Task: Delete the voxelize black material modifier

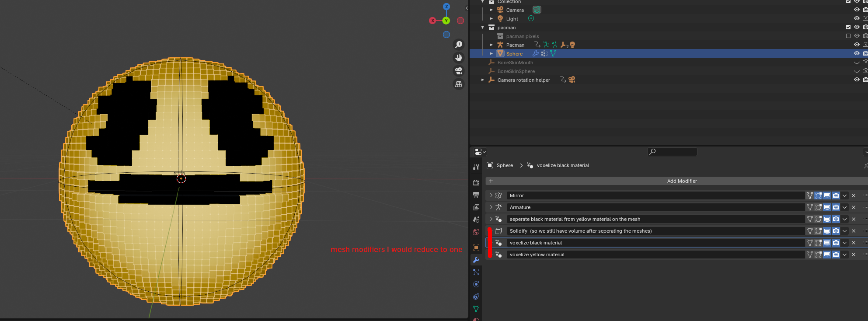Action: (x=854, y=243)
